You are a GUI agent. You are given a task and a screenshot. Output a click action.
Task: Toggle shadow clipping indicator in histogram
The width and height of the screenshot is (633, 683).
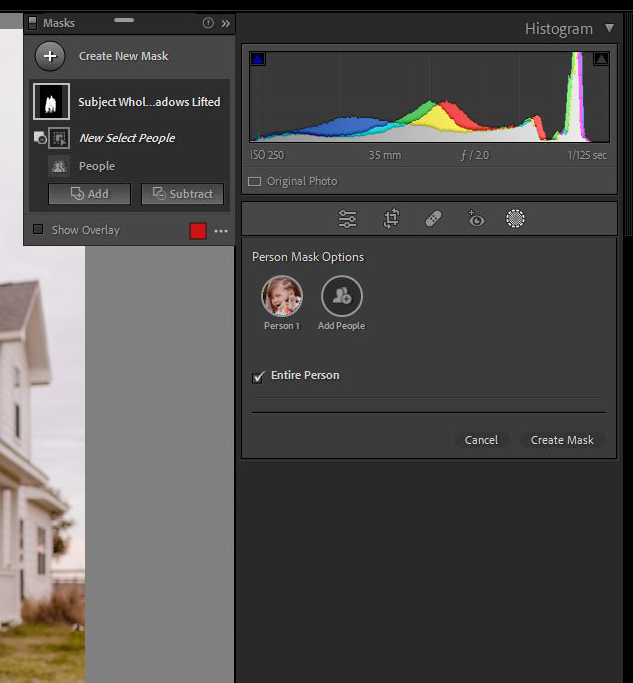point(257,59)
